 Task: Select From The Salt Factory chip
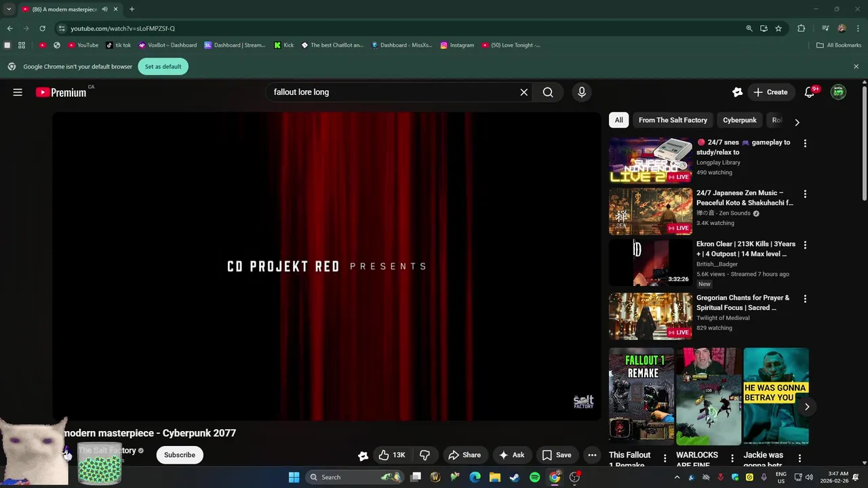673,120
